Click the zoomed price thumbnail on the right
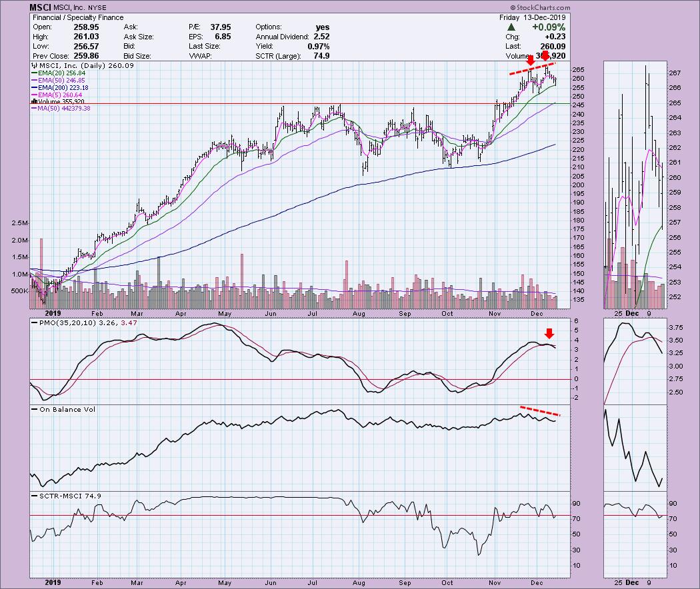The height and width of the screenshot is (589, 700). pos(634,185)
